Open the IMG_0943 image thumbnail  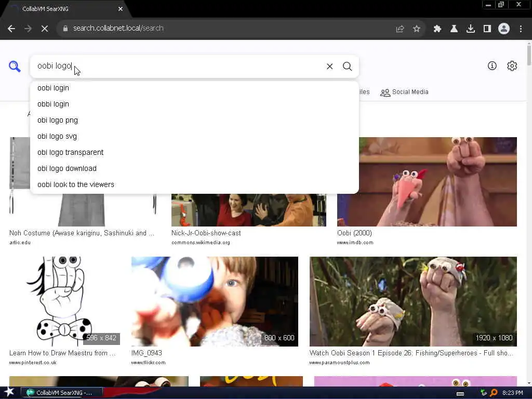(x=215, y=301)
